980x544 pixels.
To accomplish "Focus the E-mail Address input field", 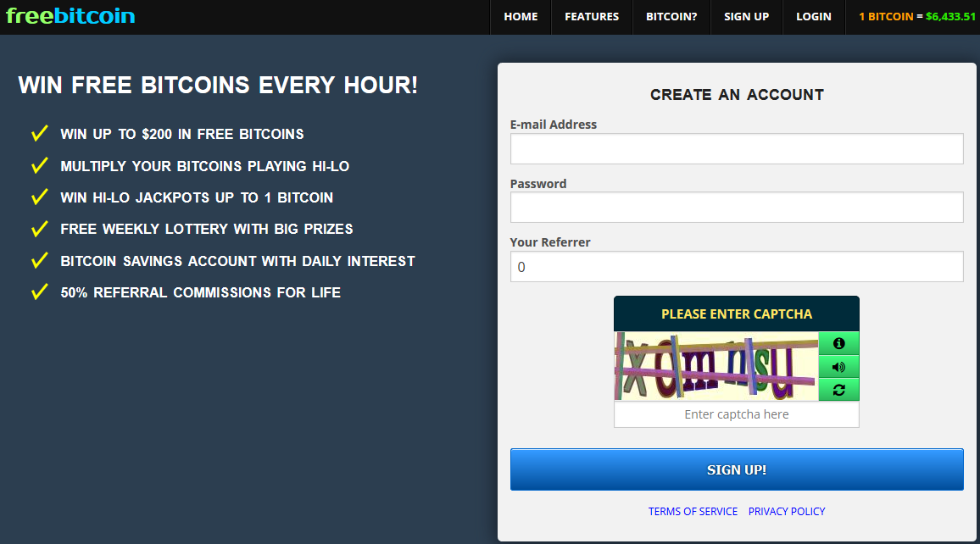I will coord(737,148).
